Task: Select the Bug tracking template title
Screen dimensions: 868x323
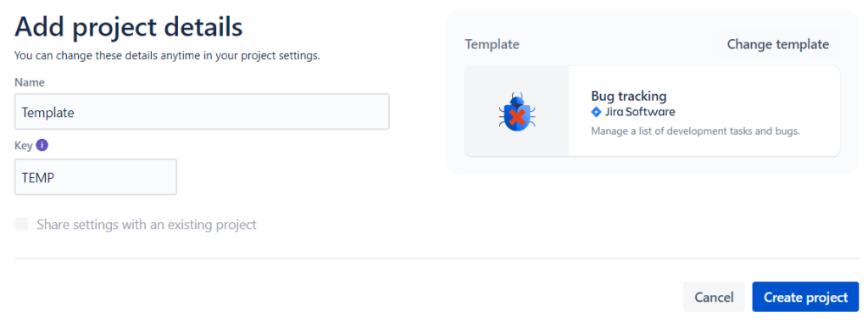Action: click(x=628, y=96)
